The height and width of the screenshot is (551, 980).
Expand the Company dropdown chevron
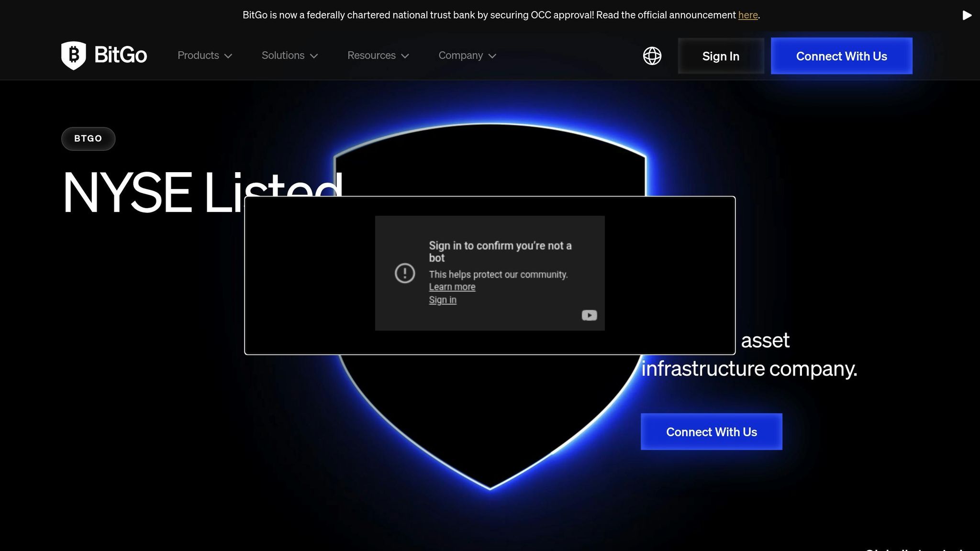(x=492, y=56)
